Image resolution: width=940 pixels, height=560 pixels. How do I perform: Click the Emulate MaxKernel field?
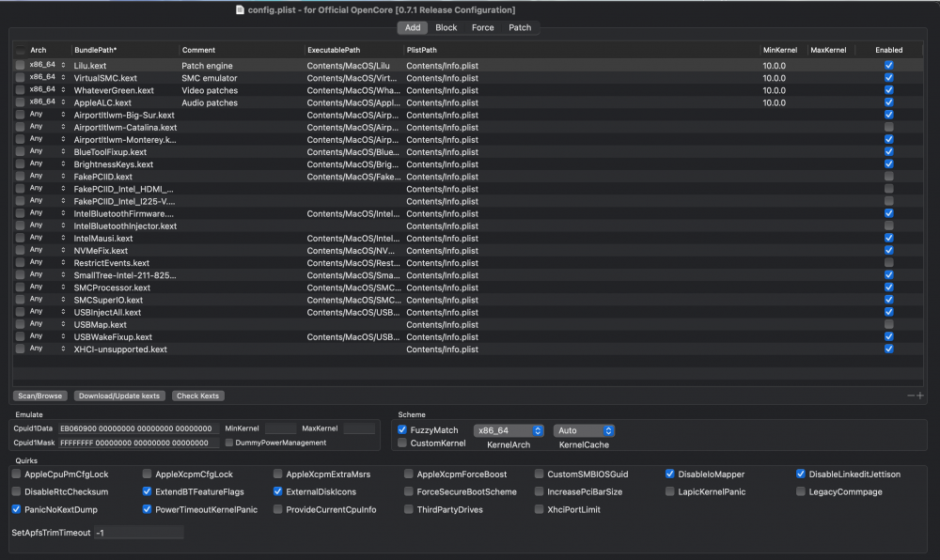point(359,428)
